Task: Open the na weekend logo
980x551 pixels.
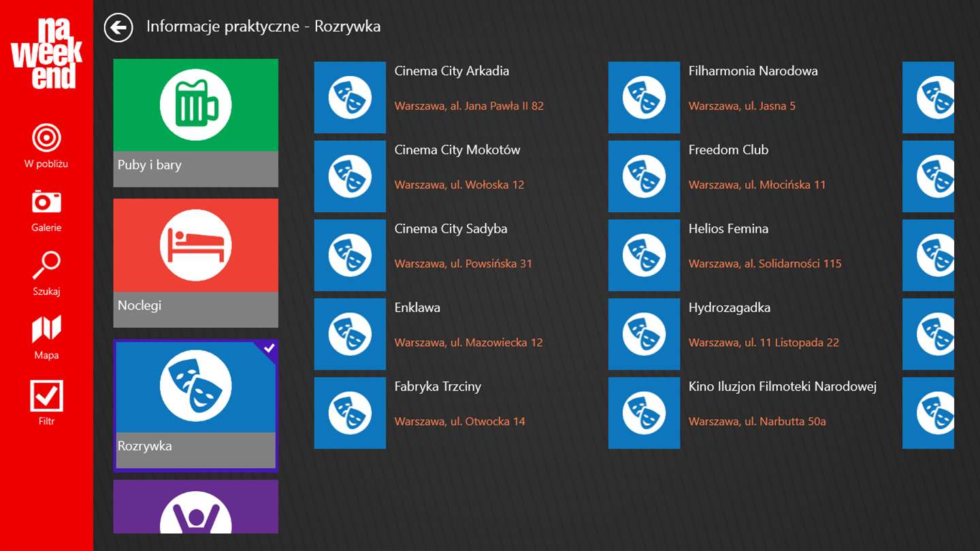Action: 46,54
